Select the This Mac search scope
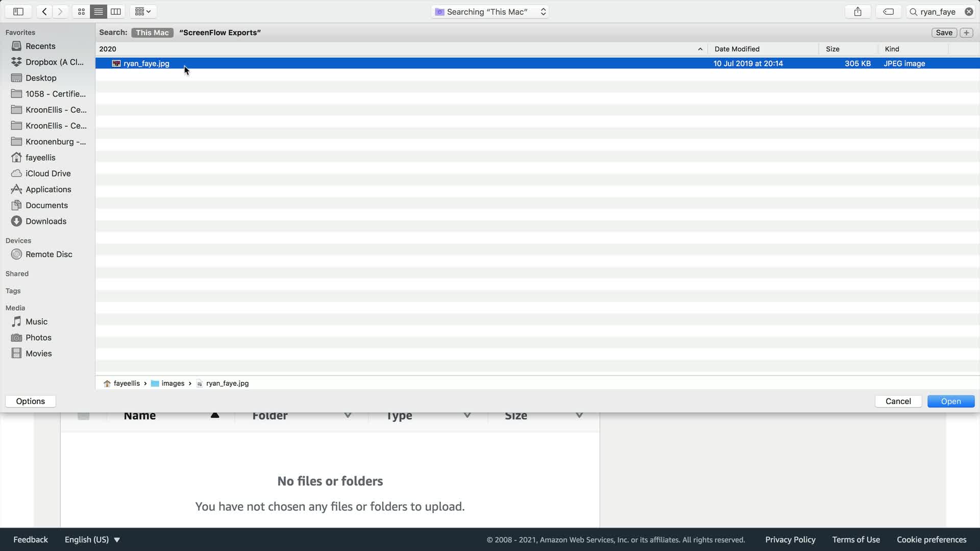The width and height of the screenshot is (980, 551). click(x=152, y=33)
